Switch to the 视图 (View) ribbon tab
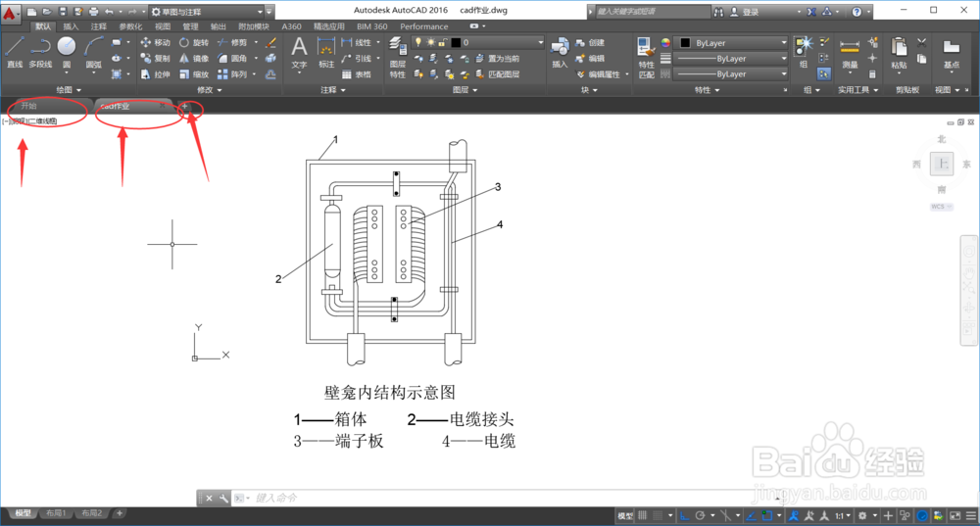Screen dimensions: 980x526 tap(163, 26)
